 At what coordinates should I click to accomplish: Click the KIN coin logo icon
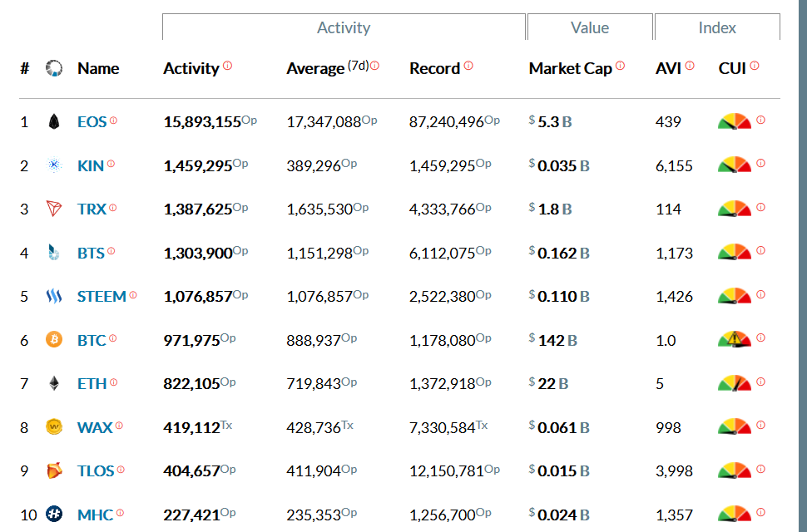54,165
